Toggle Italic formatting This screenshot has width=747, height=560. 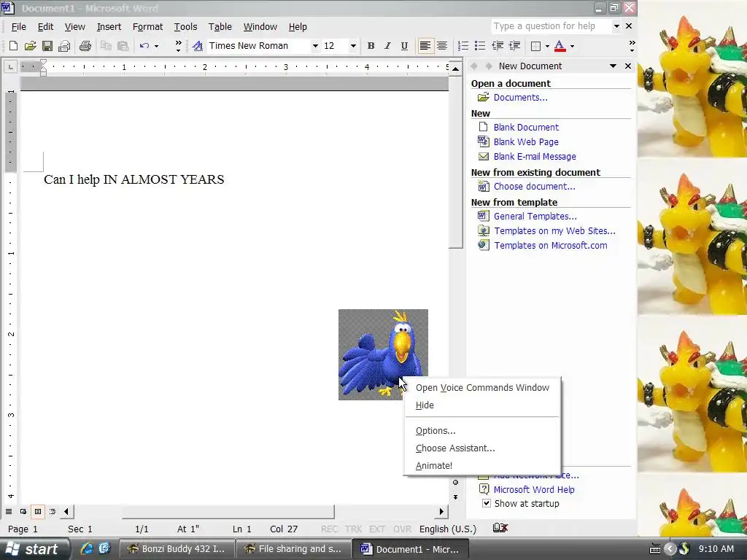[387, 46]
